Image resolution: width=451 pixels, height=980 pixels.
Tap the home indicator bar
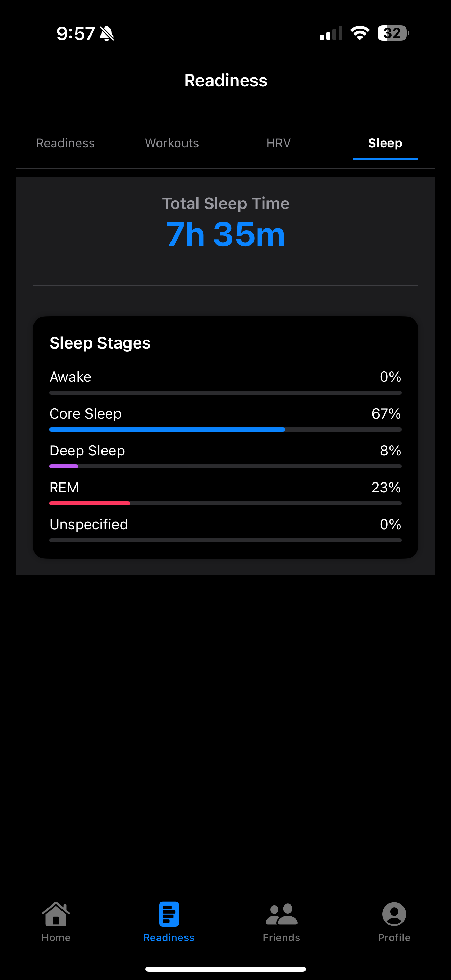(225, 969)
